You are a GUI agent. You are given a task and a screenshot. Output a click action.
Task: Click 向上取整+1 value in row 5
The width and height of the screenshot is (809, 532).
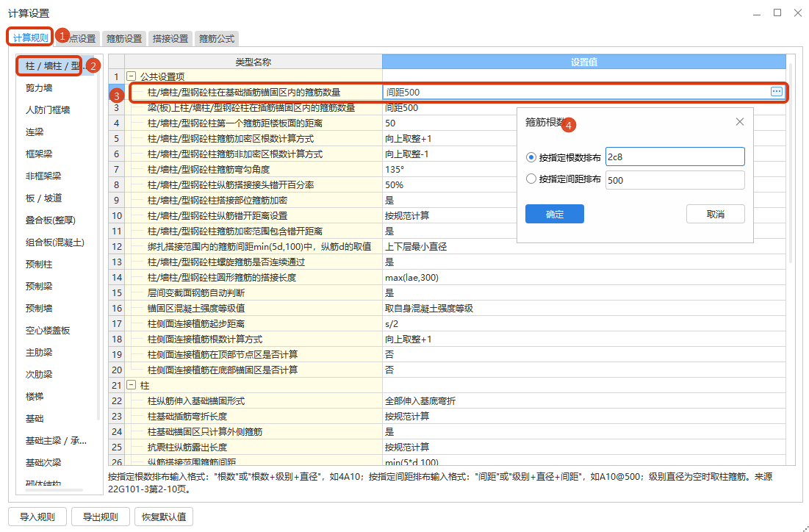[x=408, y=139]
